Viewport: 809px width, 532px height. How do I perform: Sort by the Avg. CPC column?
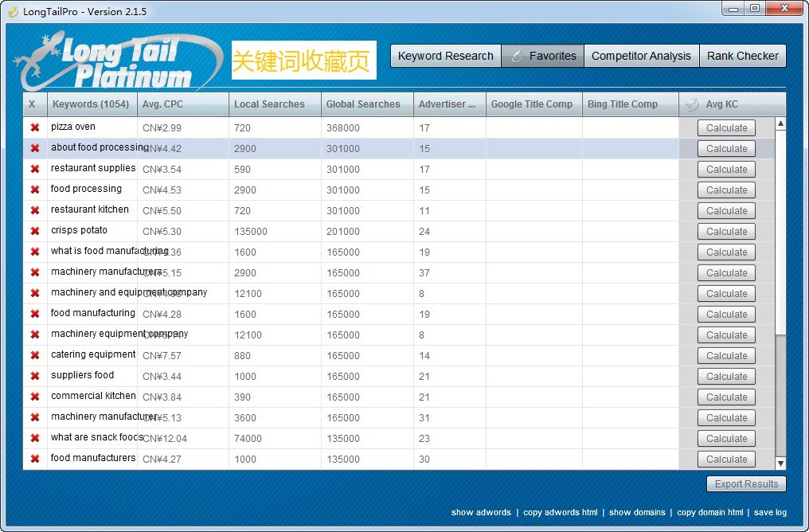[x=182, y=104]
